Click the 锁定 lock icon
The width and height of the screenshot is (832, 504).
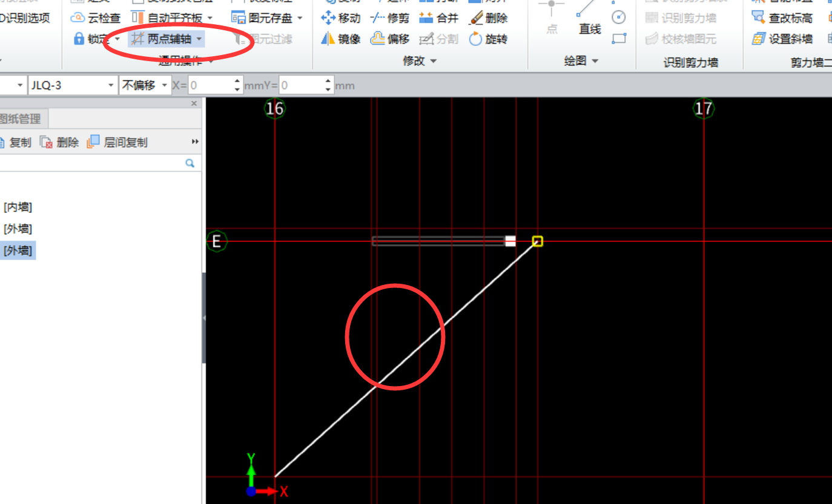79,39
